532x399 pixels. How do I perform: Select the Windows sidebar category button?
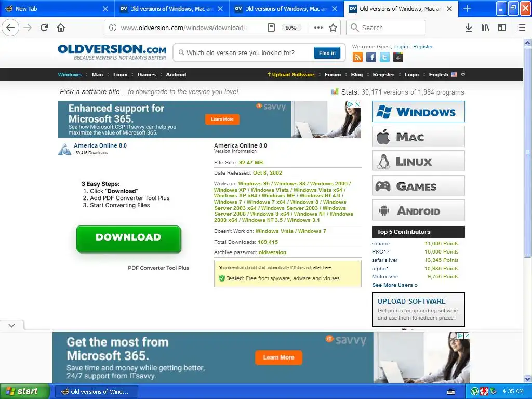tap(418, 111)
